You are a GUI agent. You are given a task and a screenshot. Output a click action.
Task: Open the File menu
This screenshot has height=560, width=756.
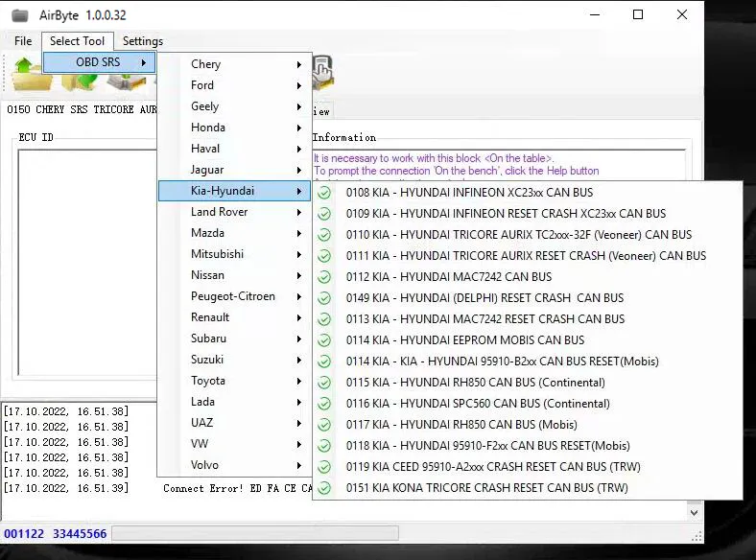pyautogui.click(x=23, y=41)
